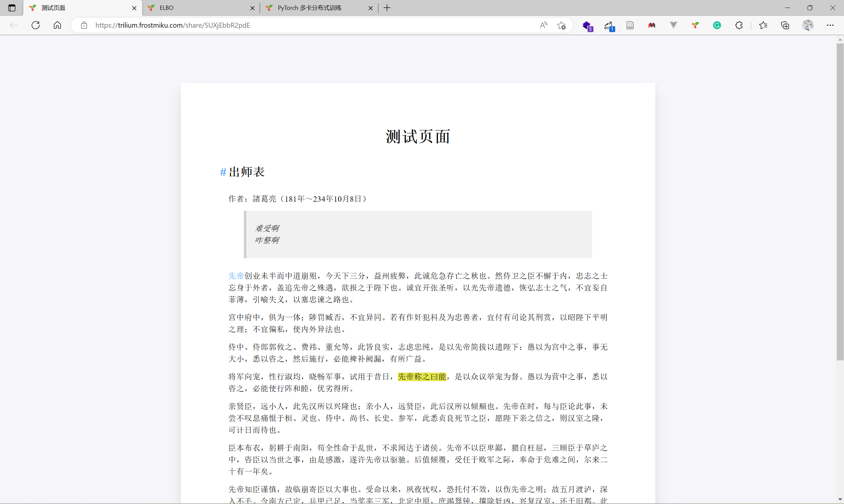Image resolution: width=844 pixels, height=504 pixels.
Task: Close the ELBO tab
Action: (x=252, y=8)
